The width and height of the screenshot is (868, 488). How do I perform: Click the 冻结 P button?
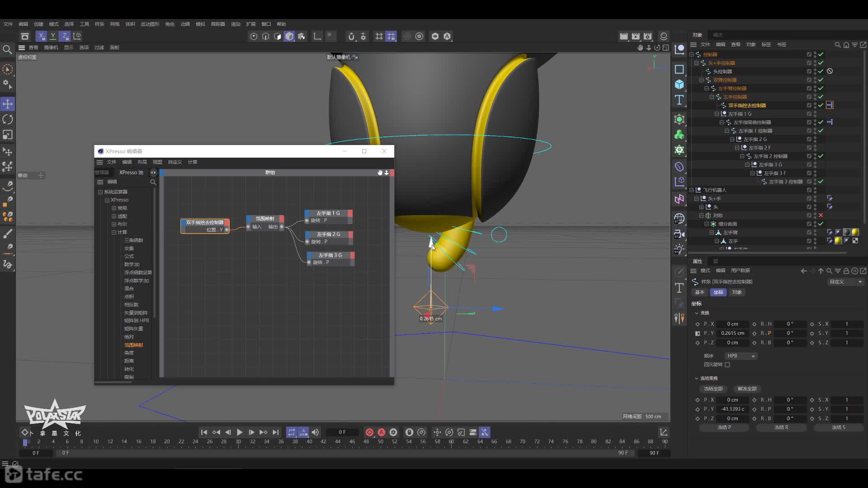point(724,427)
